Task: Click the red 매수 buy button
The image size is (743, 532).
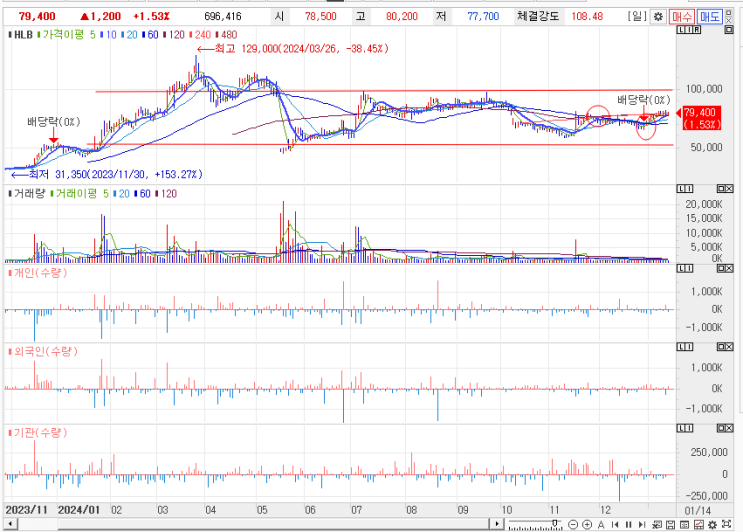Action: (682, 17)
